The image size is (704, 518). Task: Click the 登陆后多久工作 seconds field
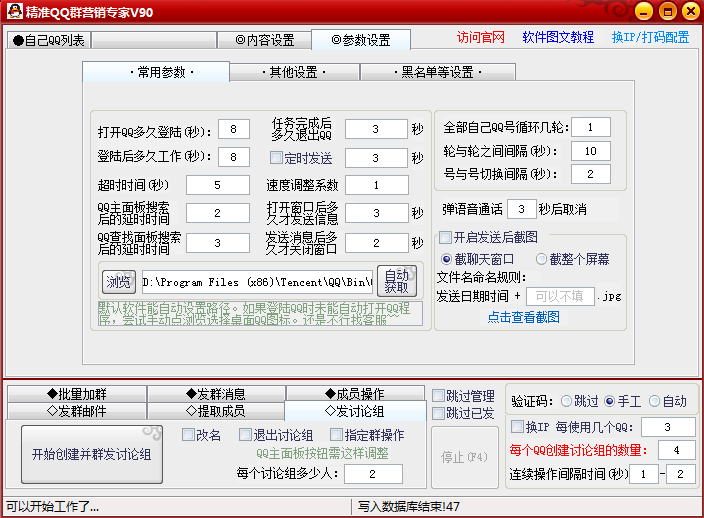pyautogui.click(x=234, y=157)
